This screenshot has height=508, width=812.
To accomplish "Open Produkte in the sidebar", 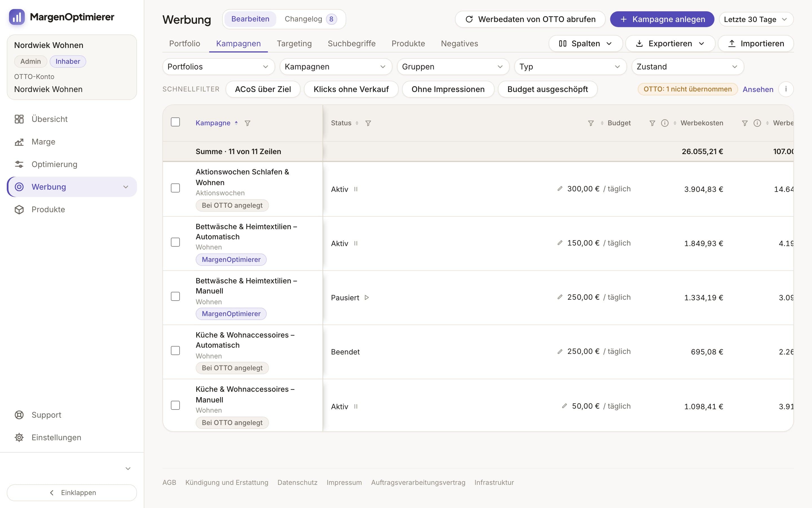I will tap(72, 209).
